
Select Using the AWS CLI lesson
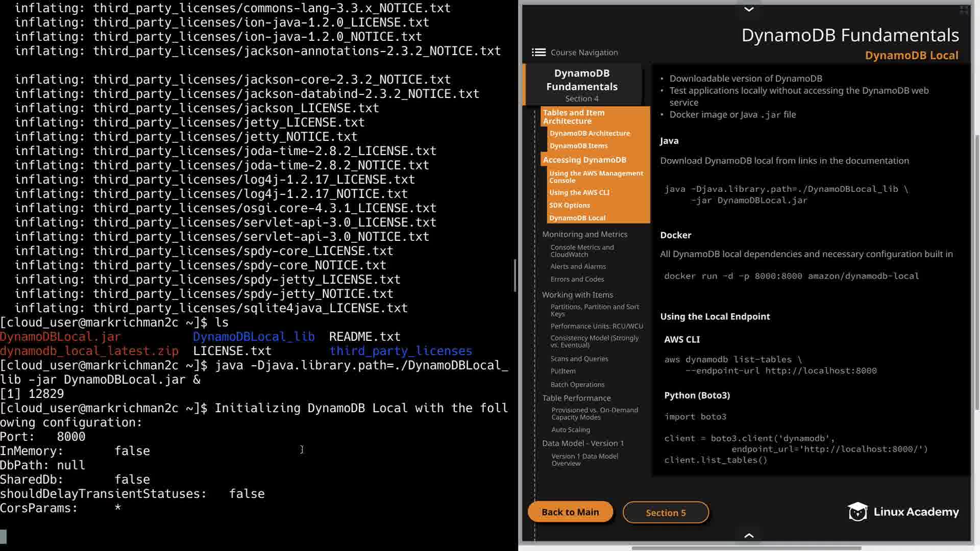click(579, 192)
